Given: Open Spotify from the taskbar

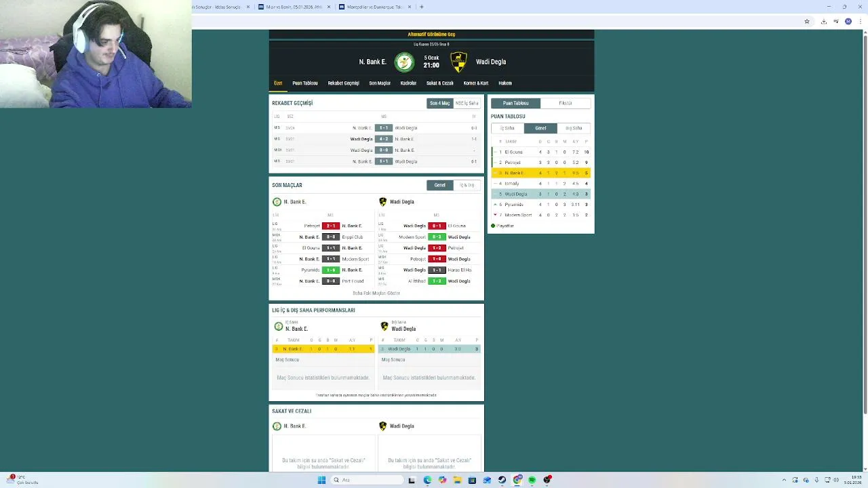Looking at the screenshot, I should point(532,480).
